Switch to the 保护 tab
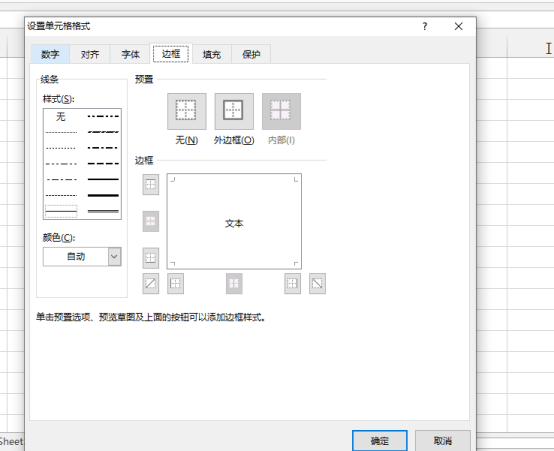 tap(251, 54)
